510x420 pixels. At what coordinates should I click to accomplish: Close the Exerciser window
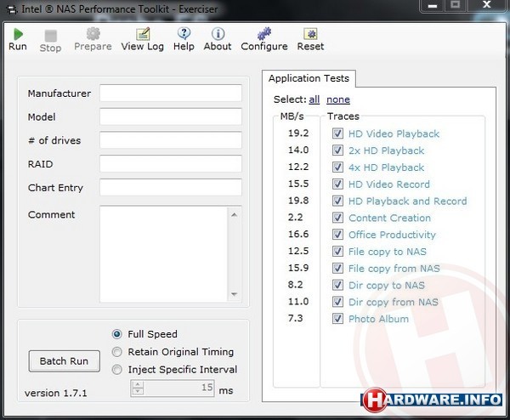point(486,5)
